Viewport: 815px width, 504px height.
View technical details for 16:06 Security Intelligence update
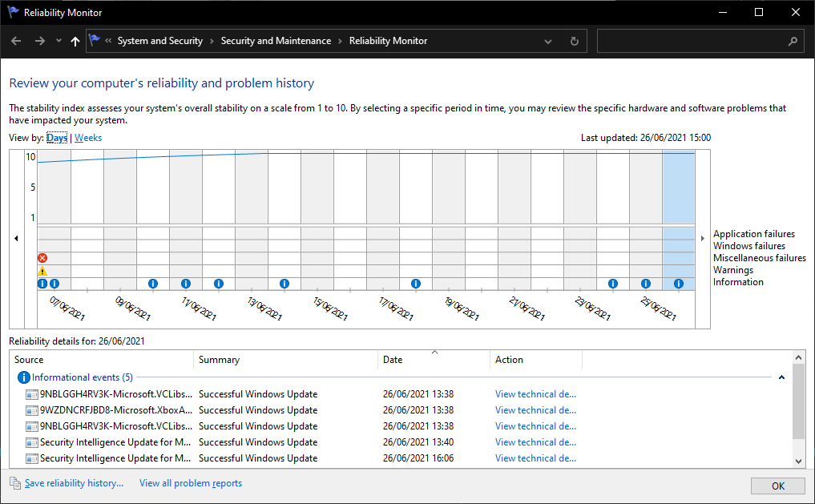point(535,459)
